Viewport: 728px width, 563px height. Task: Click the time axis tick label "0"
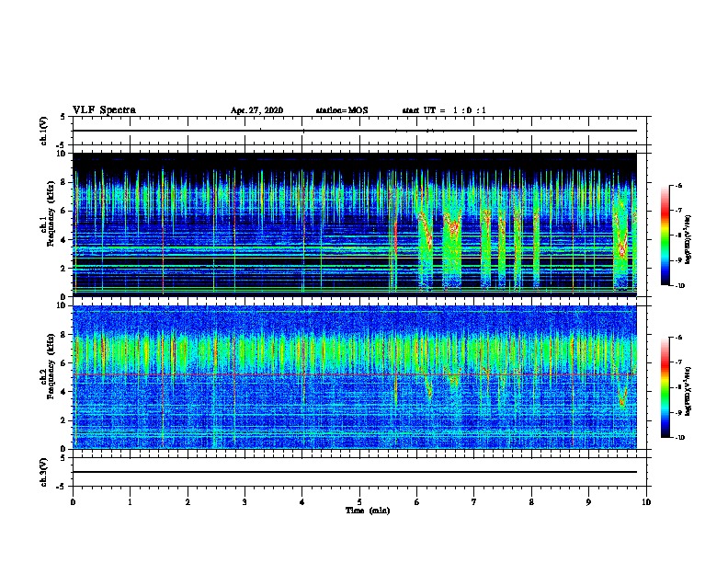coord(73,502)
